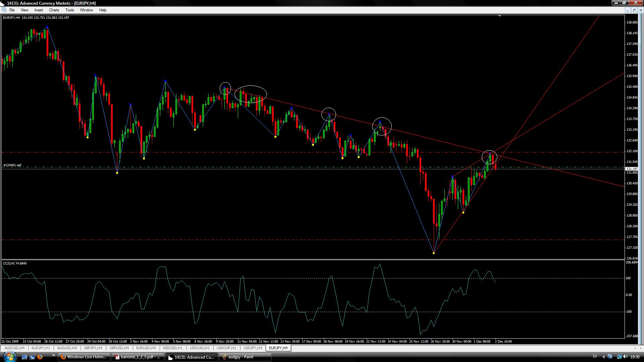644x362 pixels.
Task: Click the Tools menu
Action: [x=70, y=10]
